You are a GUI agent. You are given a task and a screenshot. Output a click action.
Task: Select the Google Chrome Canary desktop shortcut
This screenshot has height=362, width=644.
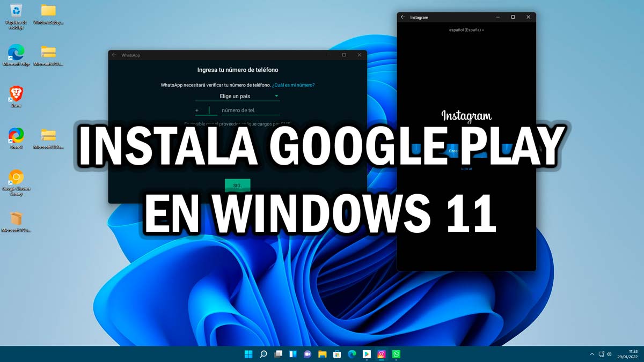[16, 182]
